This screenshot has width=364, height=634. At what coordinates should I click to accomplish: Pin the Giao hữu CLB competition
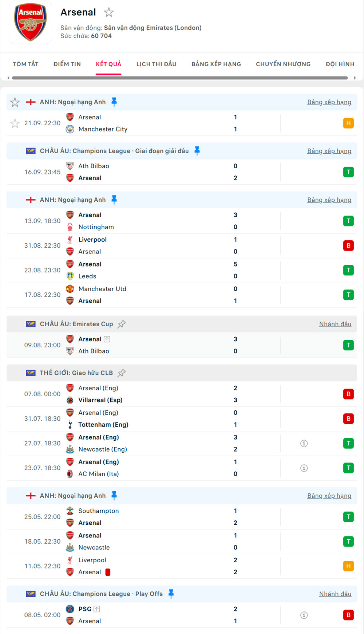[122, 373]
